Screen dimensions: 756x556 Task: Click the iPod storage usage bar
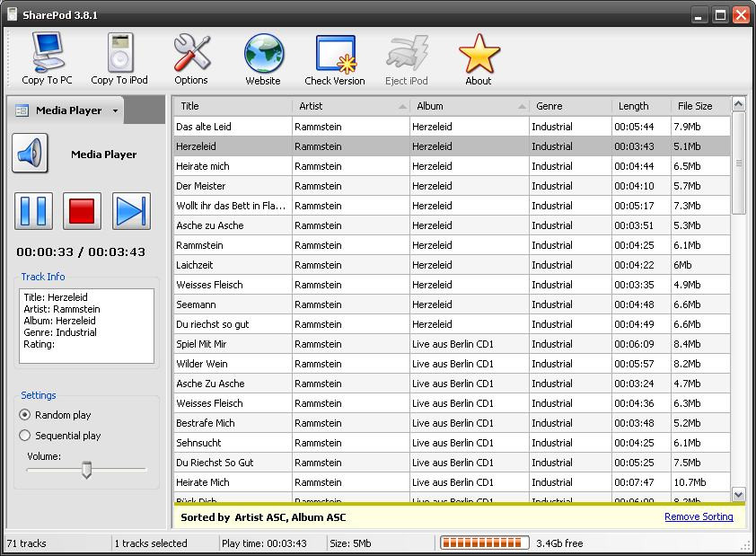click(485, 543)
